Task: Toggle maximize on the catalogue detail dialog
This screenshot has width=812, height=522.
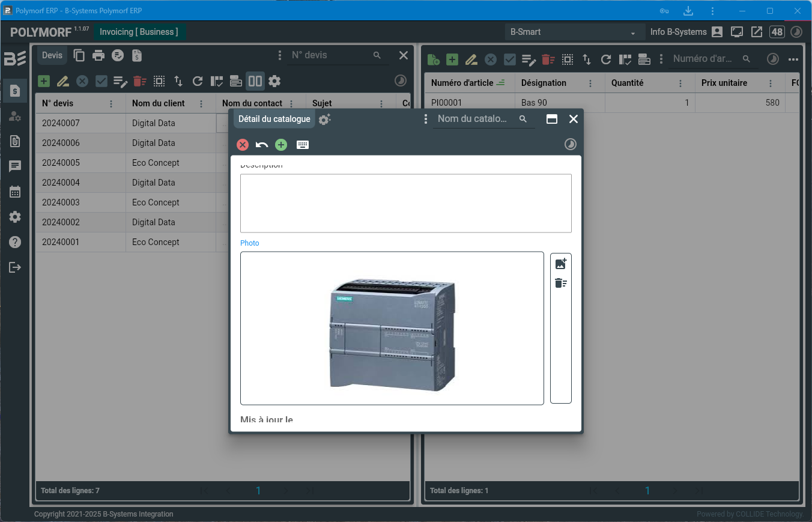Action: [x=552, y=119]
